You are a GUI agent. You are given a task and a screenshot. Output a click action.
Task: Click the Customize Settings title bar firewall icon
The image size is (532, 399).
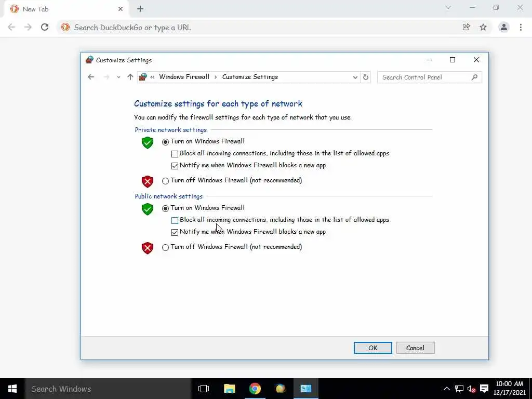point(89,60)
